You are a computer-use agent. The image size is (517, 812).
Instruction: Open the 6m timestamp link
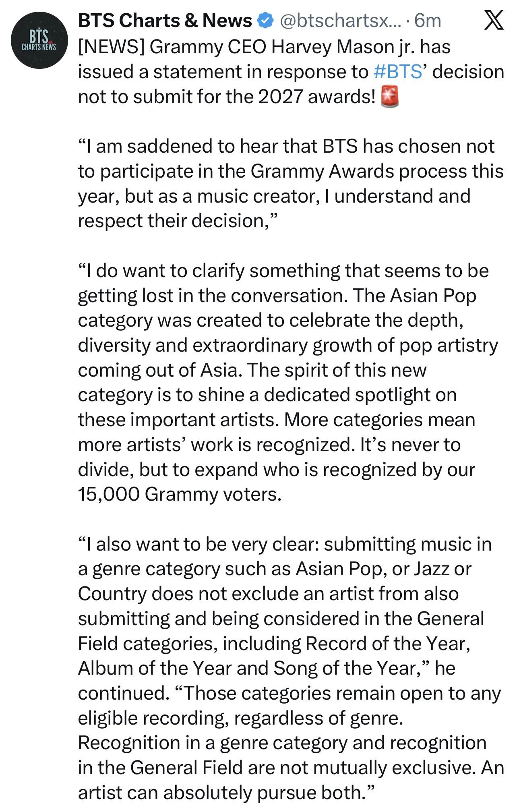pos(428,20)
